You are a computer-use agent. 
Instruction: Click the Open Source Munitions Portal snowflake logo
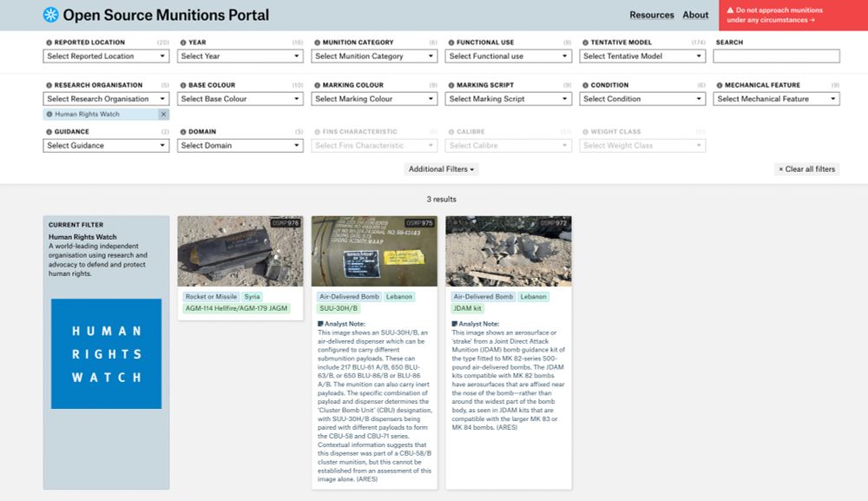click(x=50, y=15)
